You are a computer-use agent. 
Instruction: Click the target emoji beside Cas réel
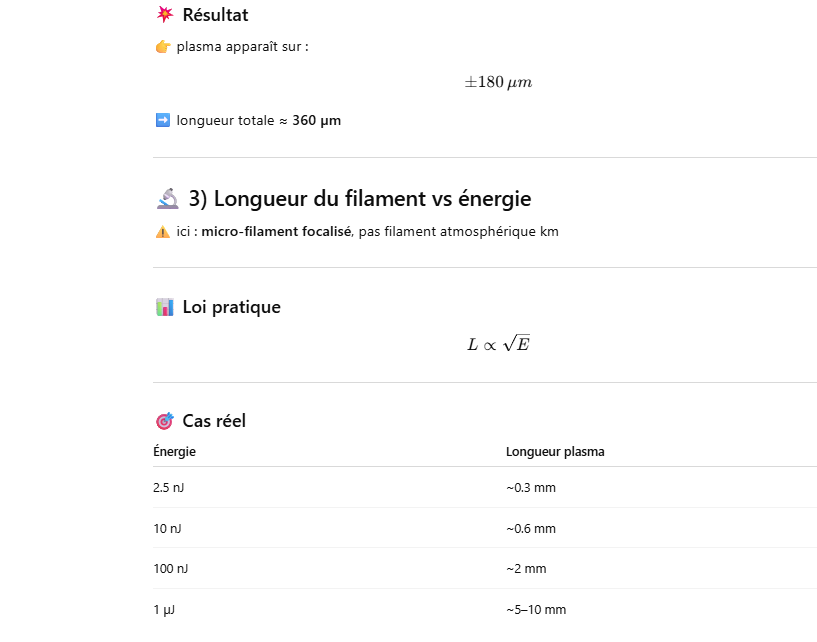click(x=165, y=421)
